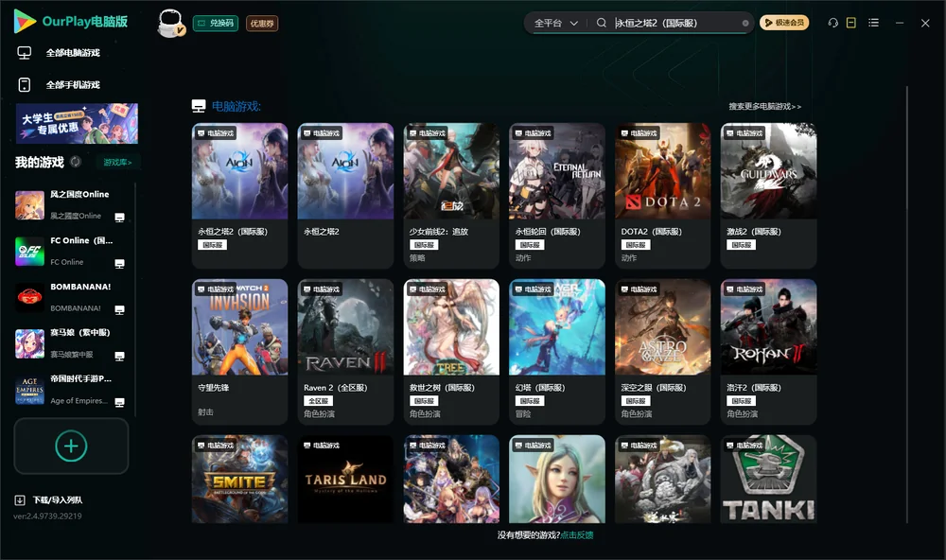The width and height of the screenshot is (946, 560).
Task: Open the 永恒轮回（国际服）Eternal Return card
Action: (x=557, y=196)
